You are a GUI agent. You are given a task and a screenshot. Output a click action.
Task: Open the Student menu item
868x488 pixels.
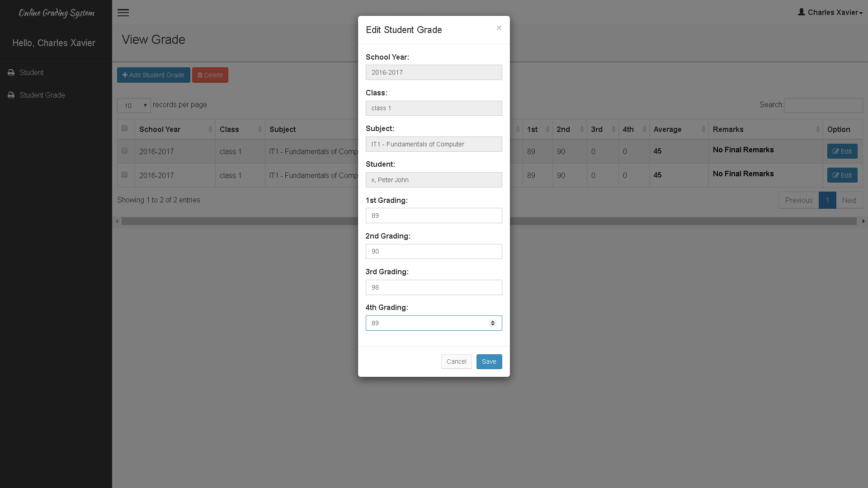pos(32,72)
